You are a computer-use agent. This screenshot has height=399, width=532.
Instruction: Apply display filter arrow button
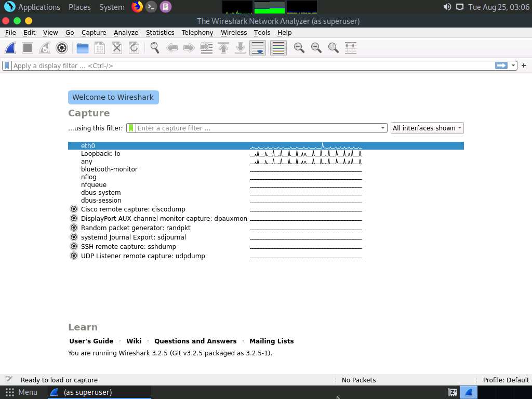pos(501,65)
